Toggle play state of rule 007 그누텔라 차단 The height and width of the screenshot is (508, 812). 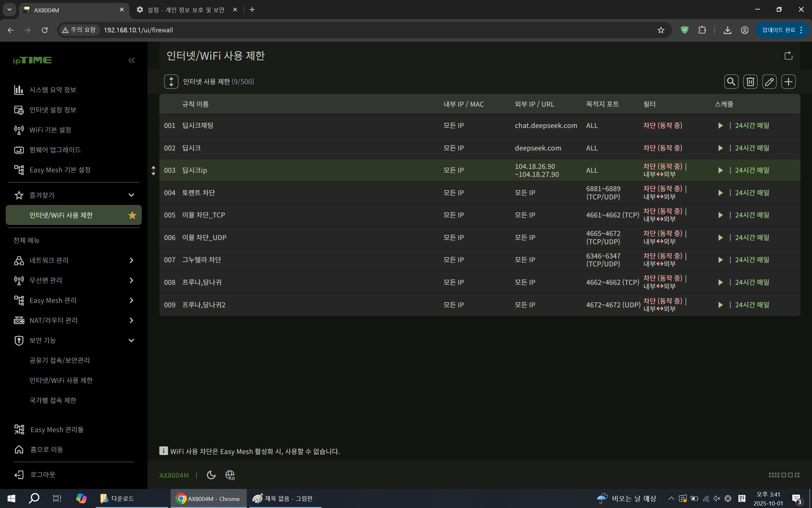click(x=720, y=260)
